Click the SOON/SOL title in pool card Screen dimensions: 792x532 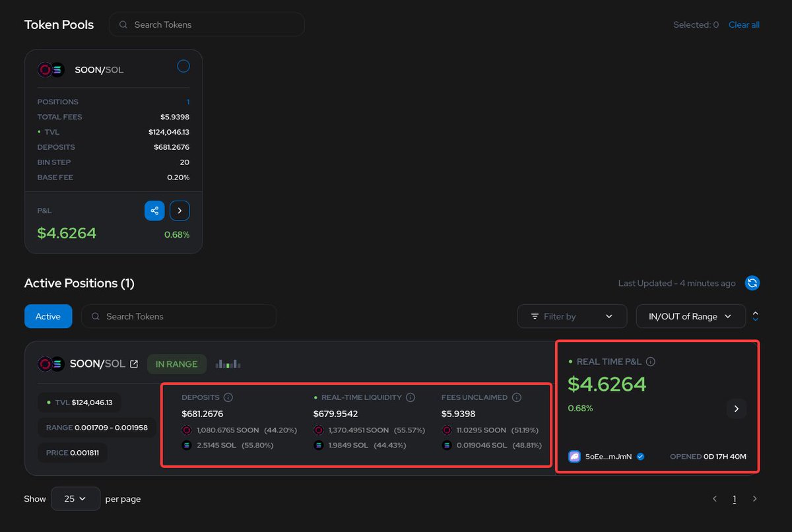(99, 69)
